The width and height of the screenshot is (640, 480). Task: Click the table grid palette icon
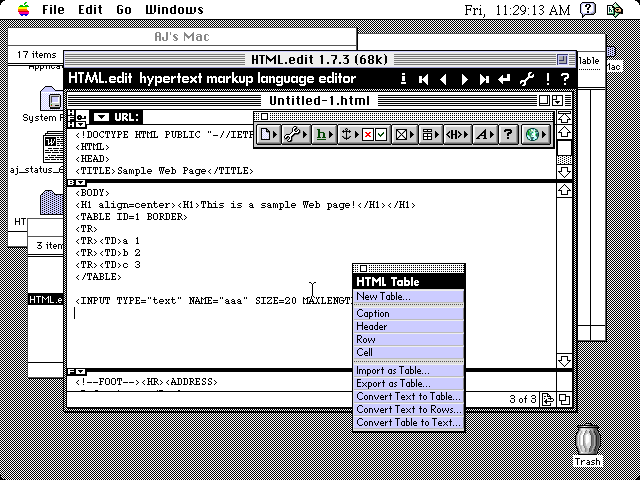pos(429,133)
